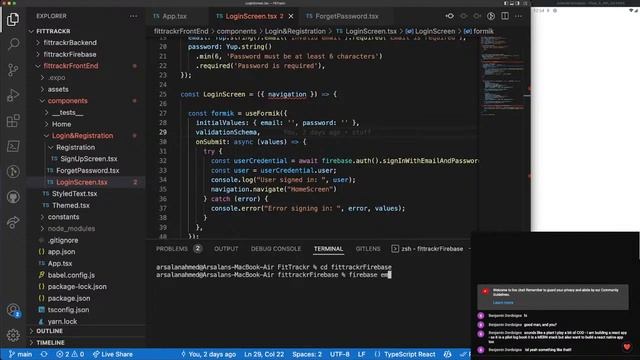The image size is (640, 360).
Task: Open the GITLENS panel tab
Action: pos(368,249)
